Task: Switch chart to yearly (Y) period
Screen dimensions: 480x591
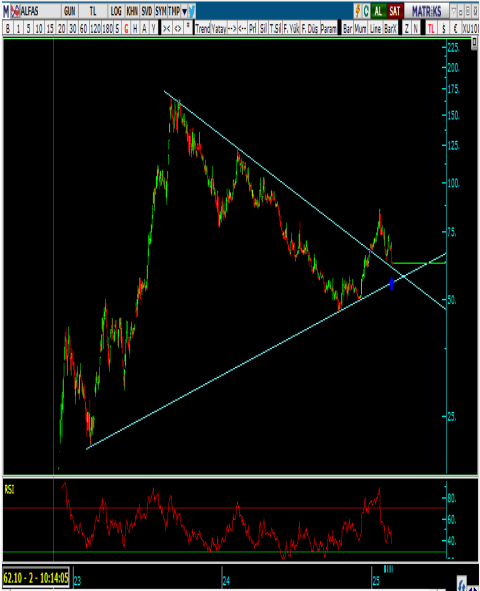Action: point(153,28)
